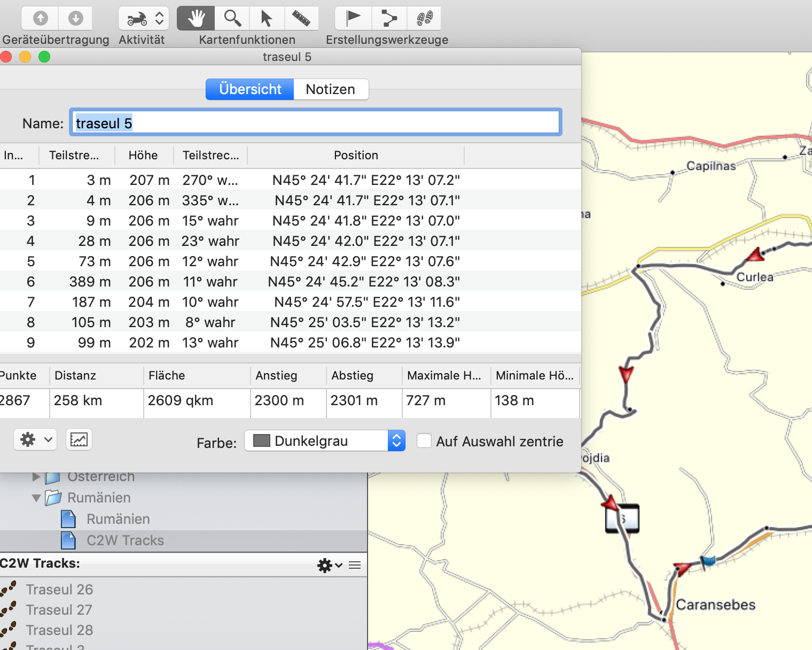Select the new route creation tool
The image size is (812, 650).
coord(389,19)
